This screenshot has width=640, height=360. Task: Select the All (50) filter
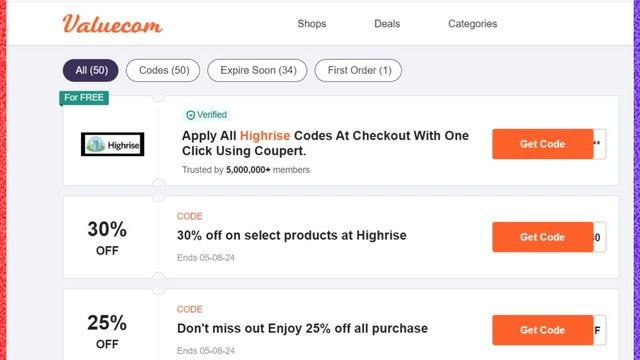point(91,70)
